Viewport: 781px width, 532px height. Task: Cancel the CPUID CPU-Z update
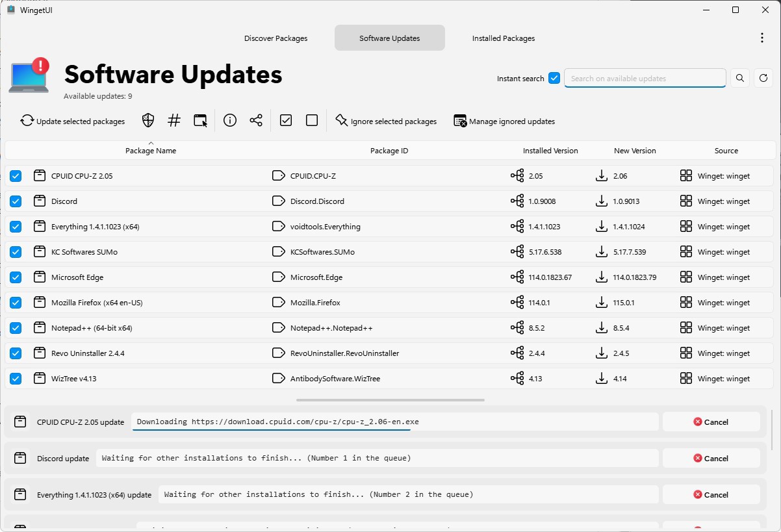pyautogui.click(x=711, y=422)
